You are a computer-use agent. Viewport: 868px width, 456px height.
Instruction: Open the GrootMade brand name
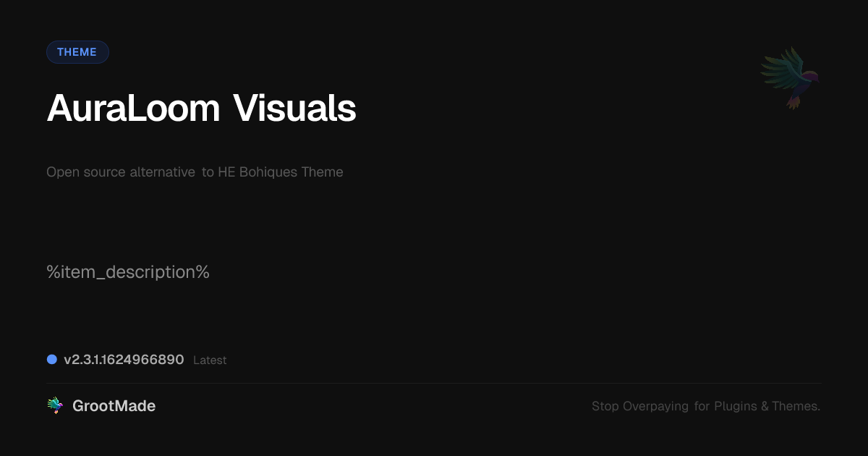pos(114,406)
